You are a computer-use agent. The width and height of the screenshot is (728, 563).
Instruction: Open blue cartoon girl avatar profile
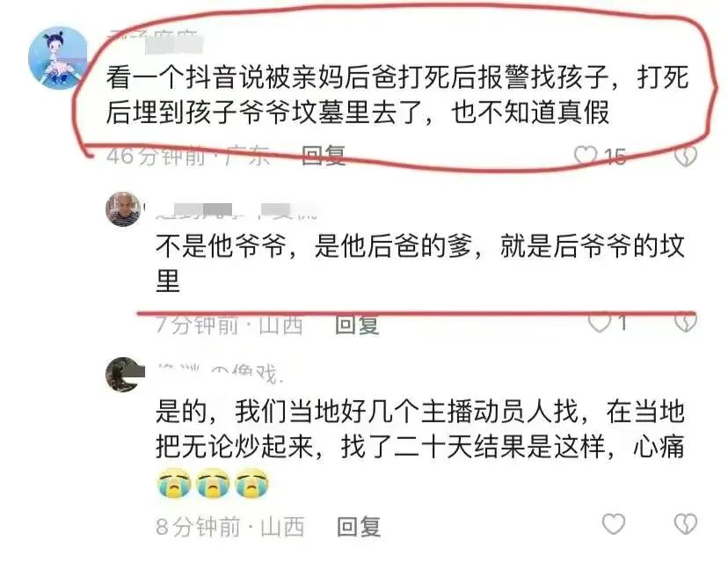tap(58, 57)
